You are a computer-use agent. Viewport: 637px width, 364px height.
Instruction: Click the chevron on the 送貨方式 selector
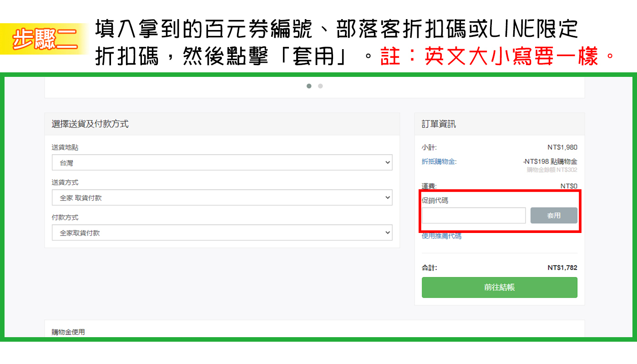coord(387,197)
